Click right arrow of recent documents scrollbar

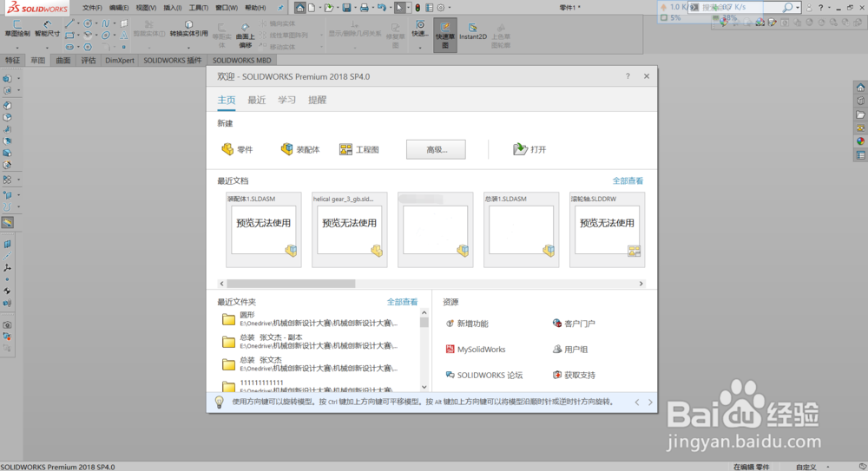click(x=641, y=284)
